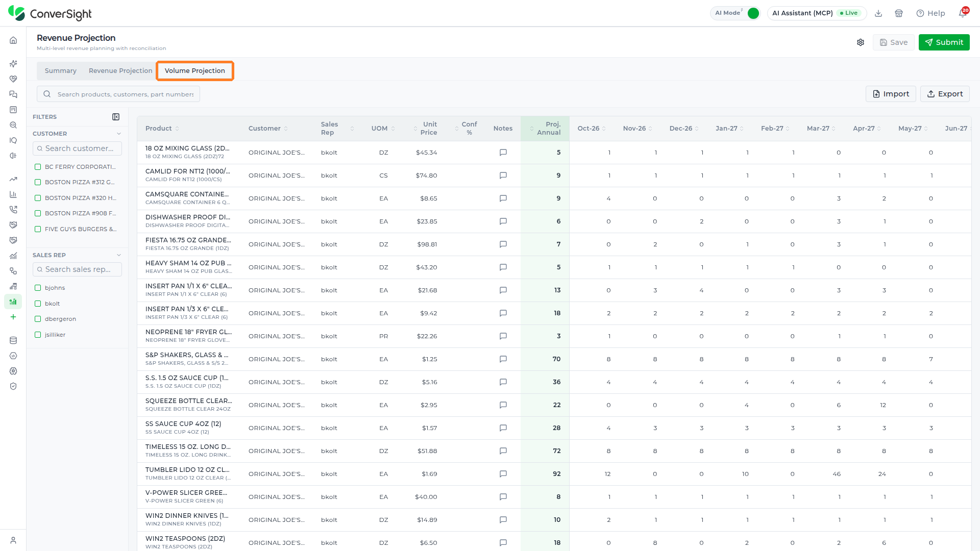Open the green active planning icon in the sidebar

point(13,302)
